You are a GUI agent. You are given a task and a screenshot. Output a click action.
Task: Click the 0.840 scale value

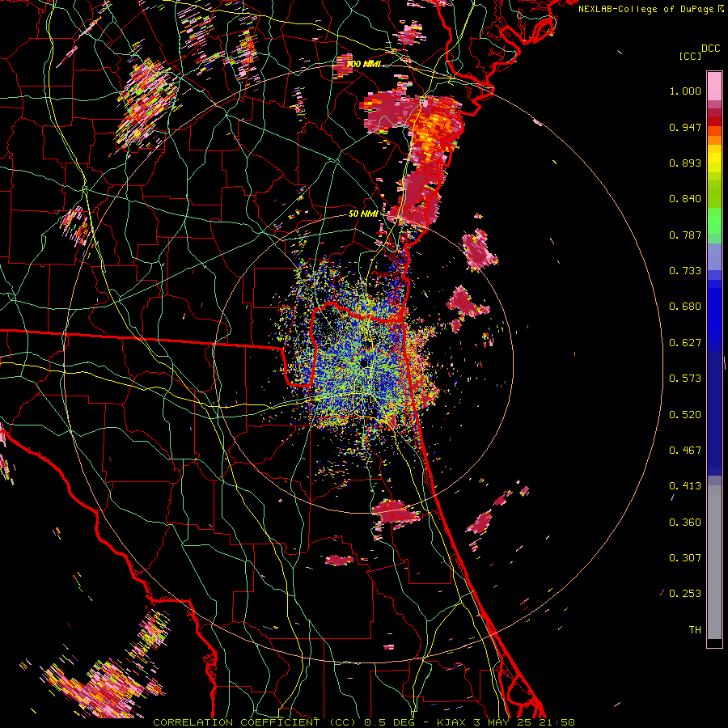685,199
